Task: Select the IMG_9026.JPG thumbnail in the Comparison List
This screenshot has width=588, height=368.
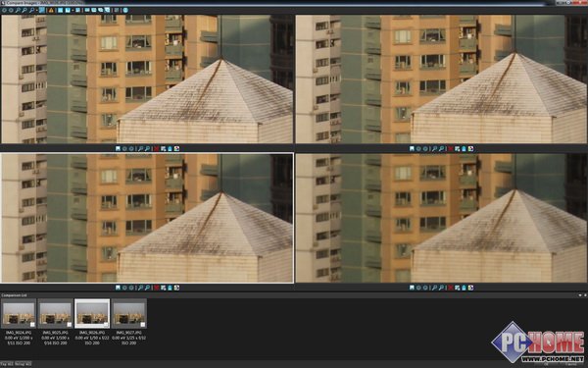Action: [x=92, y=313]
